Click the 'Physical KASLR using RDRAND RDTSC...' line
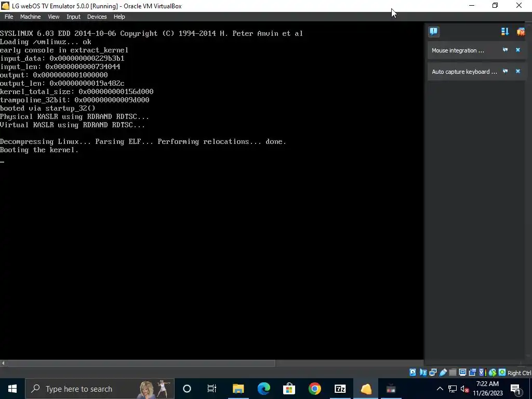 tap(74, 117)
